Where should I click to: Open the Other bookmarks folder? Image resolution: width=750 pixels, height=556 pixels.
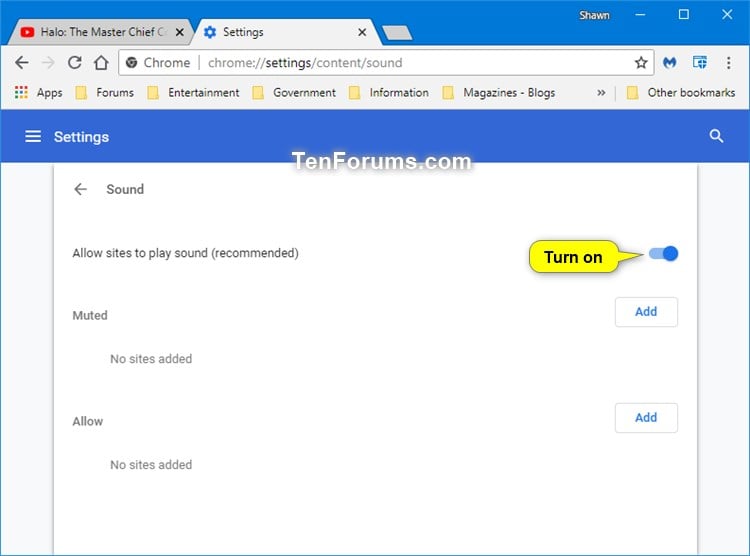(681, 92)
